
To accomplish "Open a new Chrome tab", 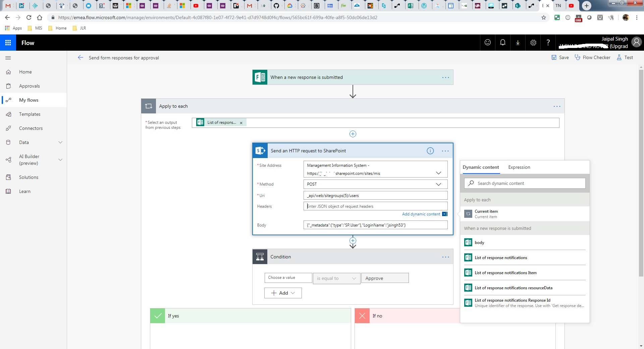I will 586,6.
